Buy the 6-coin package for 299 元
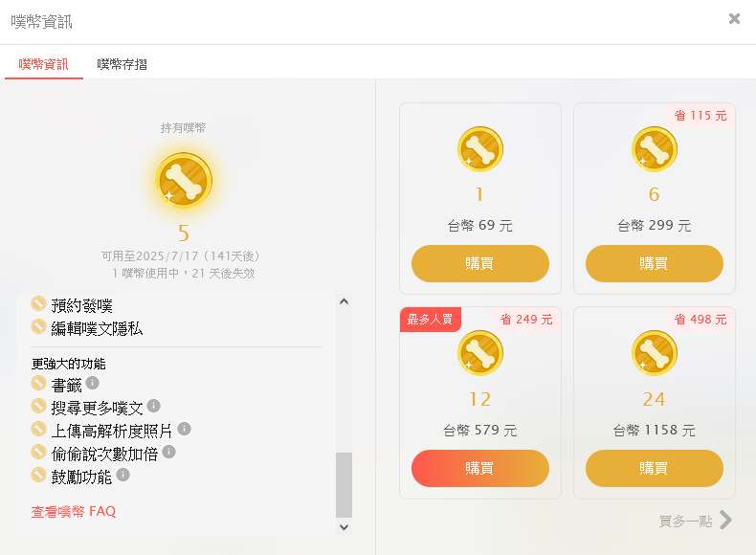The width and height of the screenshot is (756, 555). coord(655,263)
